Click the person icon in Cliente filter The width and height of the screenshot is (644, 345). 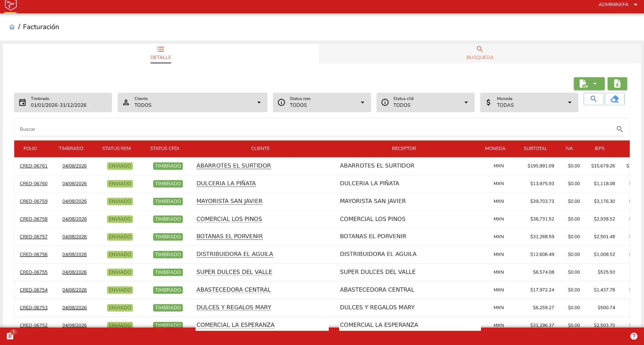click(126, 102)
